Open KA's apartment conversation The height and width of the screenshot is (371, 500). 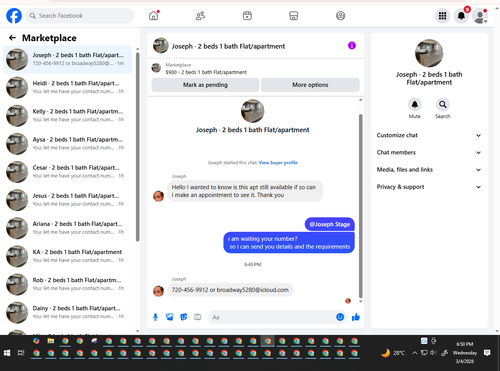(68, 256)
